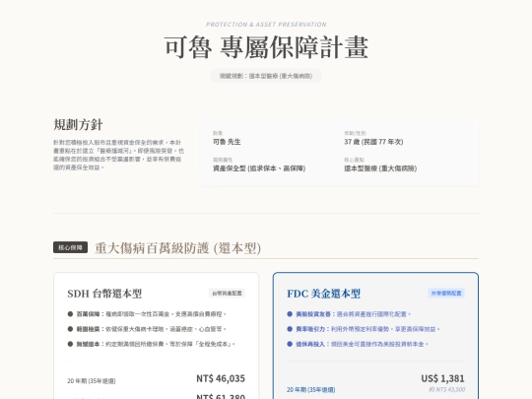Click the 費率吸引力 bullet in FDC card
The image size is (532, 399).
[364, 329]
